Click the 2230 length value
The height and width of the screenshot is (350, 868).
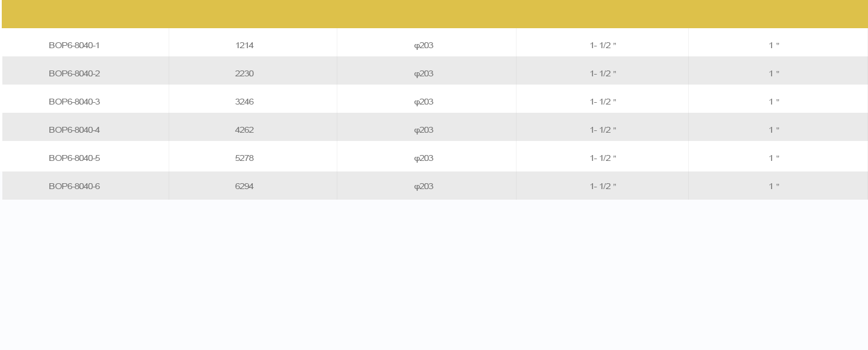pos(244,73)
